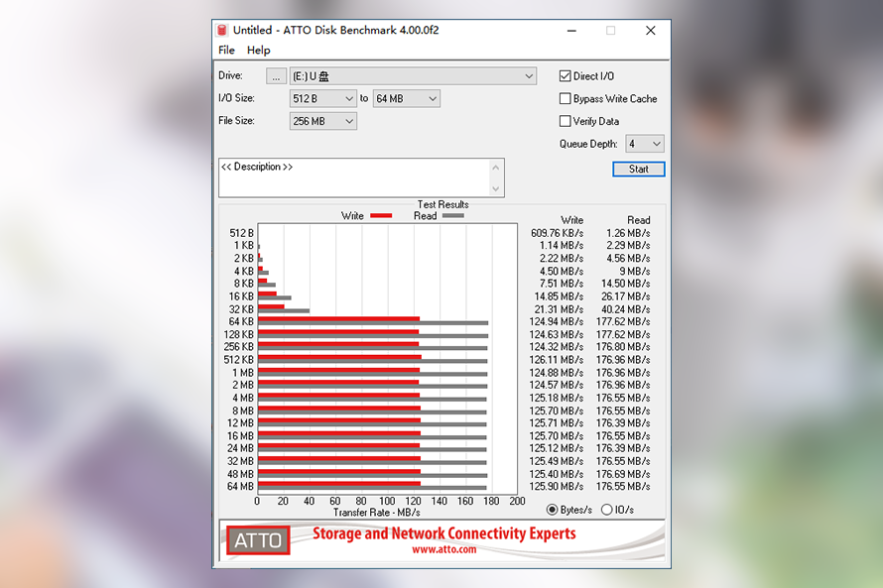The height and width of the screenshot is (588, 883).
Task: Close the ATTO Disk Benchmark window
Action: [651, 31]
